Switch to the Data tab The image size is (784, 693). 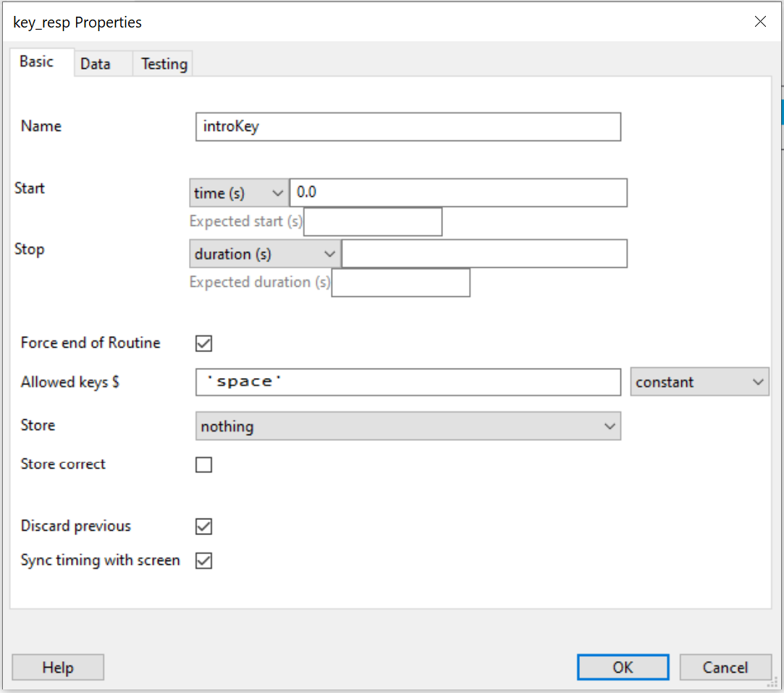click(x=96, y=64)
